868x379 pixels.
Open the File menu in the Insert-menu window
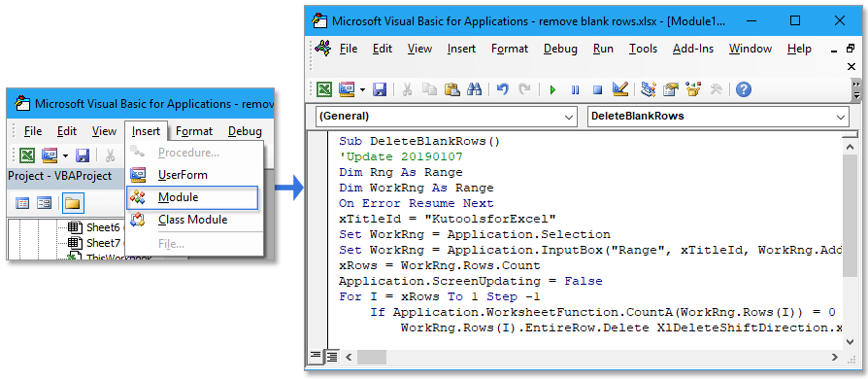(33, 131)
